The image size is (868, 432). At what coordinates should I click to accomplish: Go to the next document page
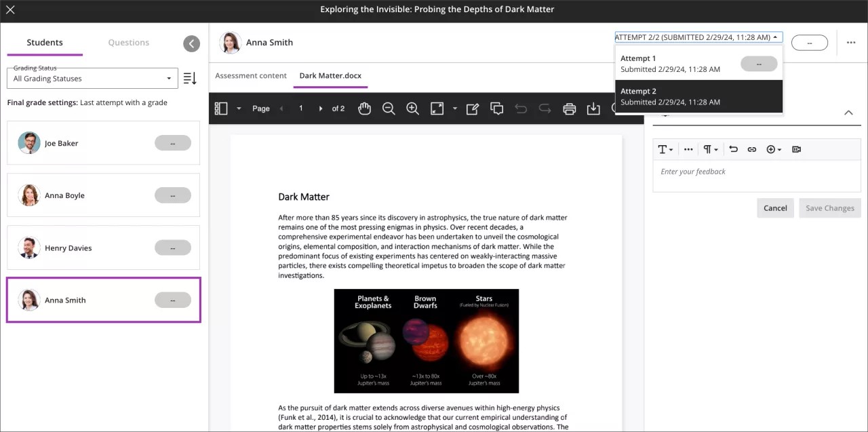pyautogui.click(x=320, y=108)
